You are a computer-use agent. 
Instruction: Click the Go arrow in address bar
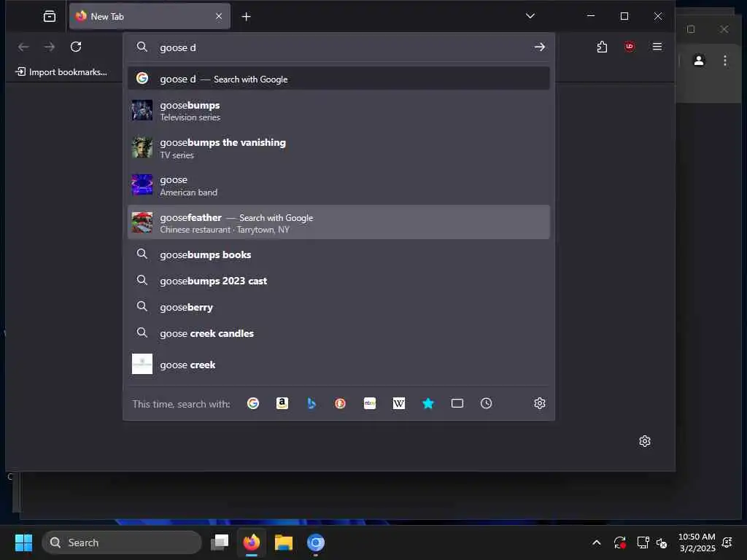click(539, 47)
